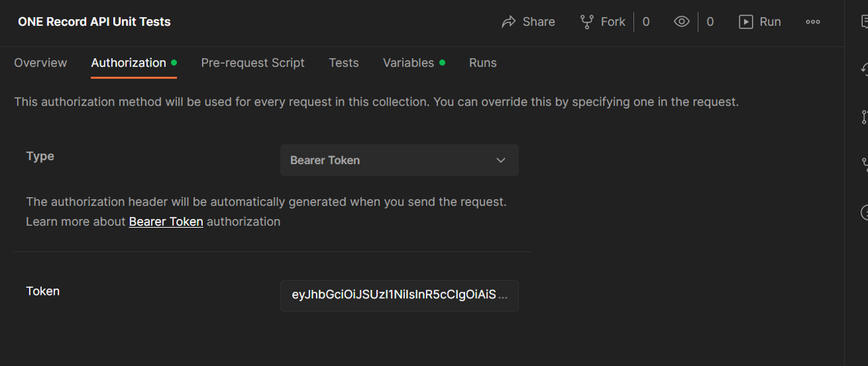868x366 pixels.
Task: Open the Pre-request Script tab
Action: point(253,63)
